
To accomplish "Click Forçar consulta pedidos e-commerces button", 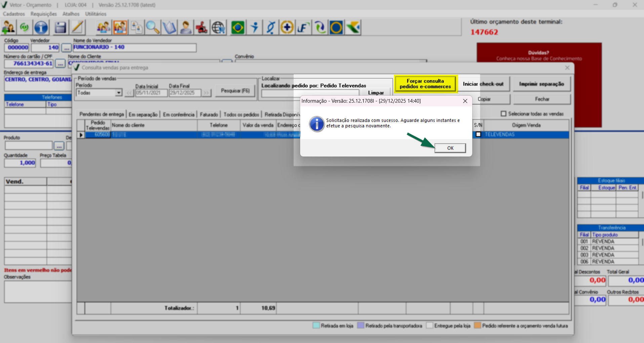I will pos(426,84).
